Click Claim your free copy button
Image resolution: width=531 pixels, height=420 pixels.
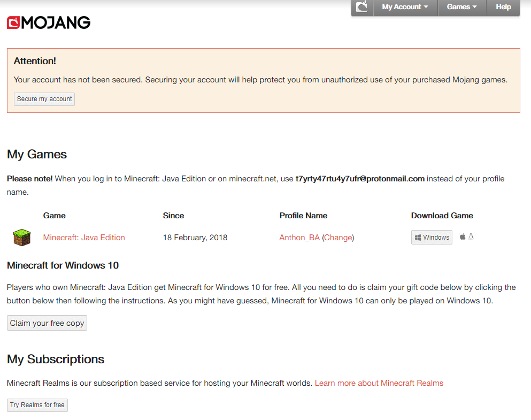pyautogui.click(x=47, y=323)
